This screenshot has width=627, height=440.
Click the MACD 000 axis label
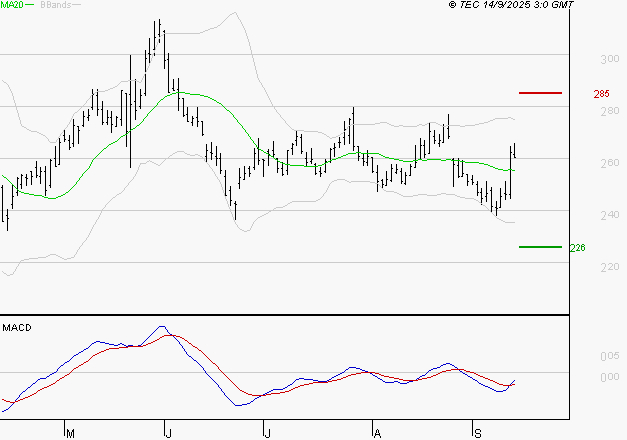point(610,377)
